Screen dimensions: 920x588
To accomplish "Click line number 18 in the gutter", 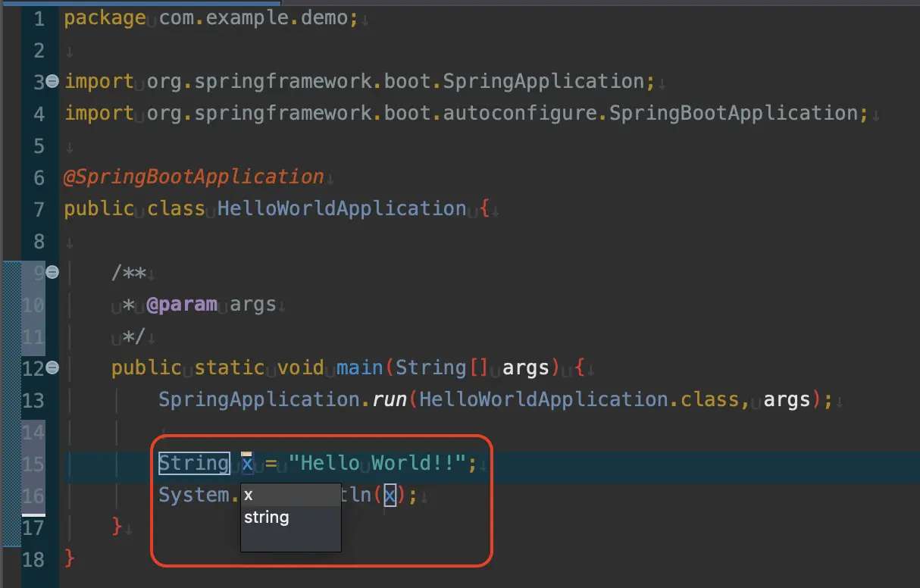I will tap(33, 558).
